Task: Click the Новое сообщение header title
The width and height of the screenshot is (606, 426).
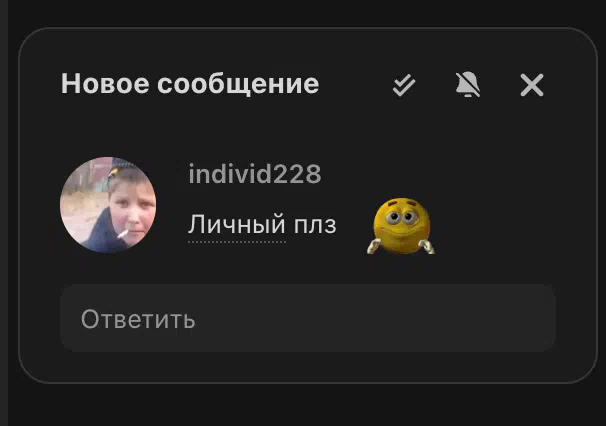Action: (x=190, y=83)
